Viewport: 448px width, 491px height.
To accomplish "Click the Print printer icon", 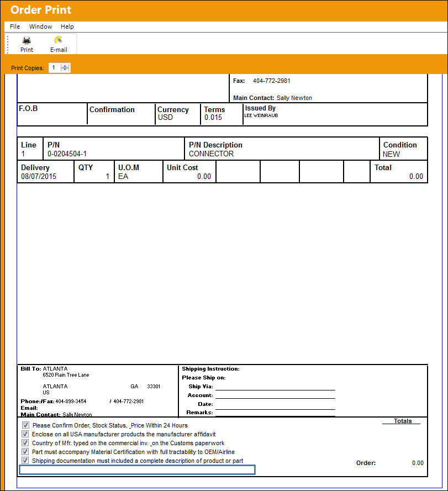I will 27,40.
